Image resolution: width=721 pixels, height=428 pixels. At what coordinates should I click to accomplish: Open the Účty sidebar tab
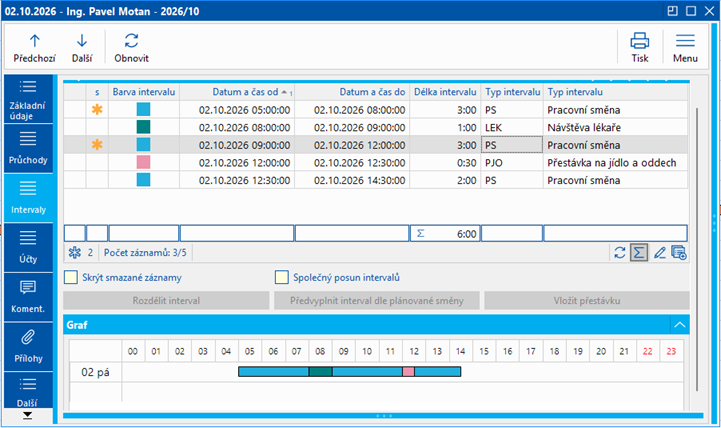click(28, 248)
